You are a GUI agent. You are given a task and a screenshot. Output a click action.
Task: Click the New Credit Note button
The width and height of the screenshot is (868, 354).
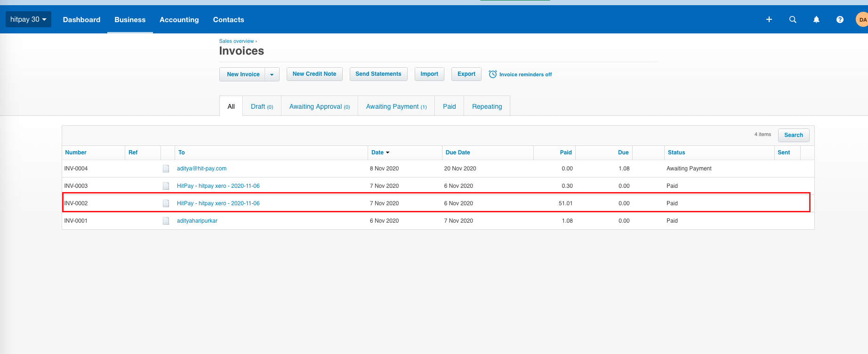pos(314,74)
